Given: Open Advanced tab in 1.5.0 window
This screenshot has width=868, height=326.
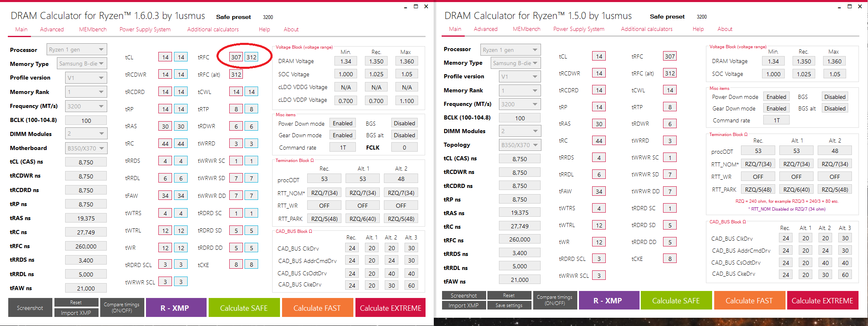Looking at the screenshot, I should (x=485, y=29).
